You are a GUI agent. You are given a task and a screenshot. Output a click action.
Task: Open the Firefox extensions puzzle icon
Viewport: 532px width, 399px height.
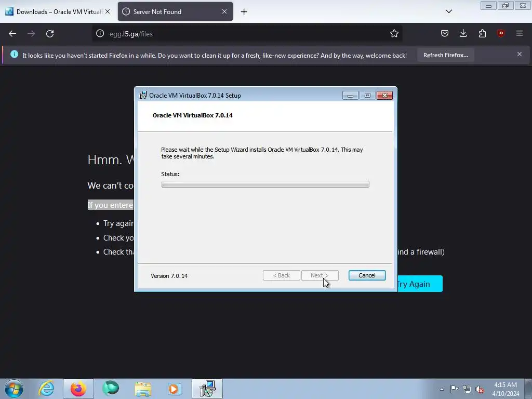coord(482,33)
